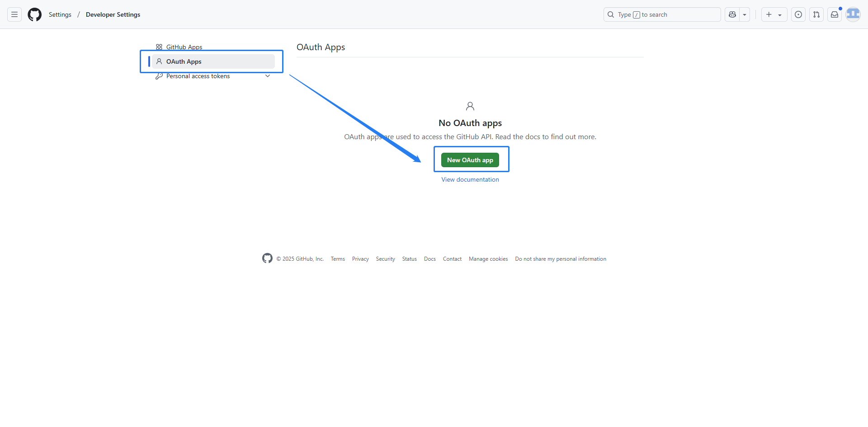
Task: Open the Privacy footer link
Action: [360, 259]
